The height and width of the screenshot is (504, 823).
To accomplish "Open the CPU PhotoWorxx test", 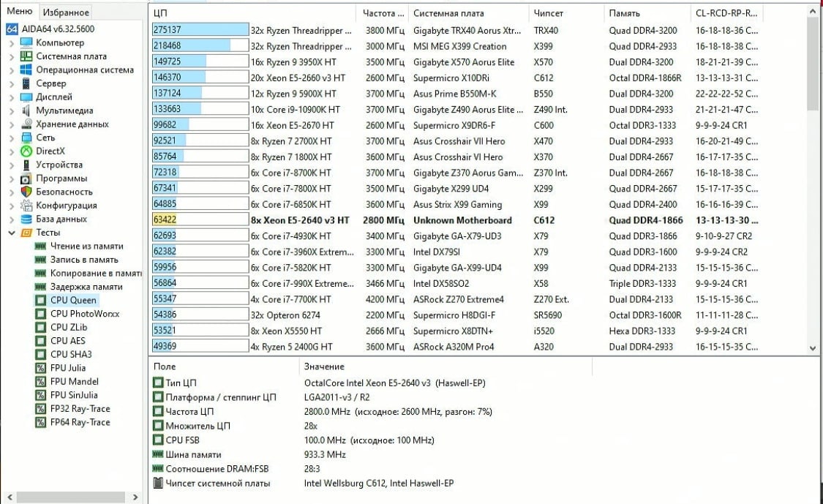I will [85, 314].
